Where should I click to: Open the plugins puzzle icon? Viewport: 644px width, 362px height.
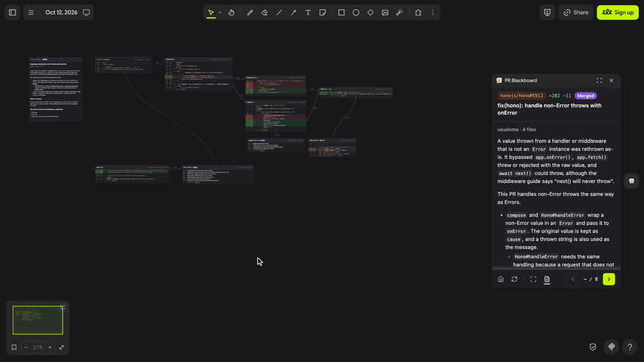418,12
